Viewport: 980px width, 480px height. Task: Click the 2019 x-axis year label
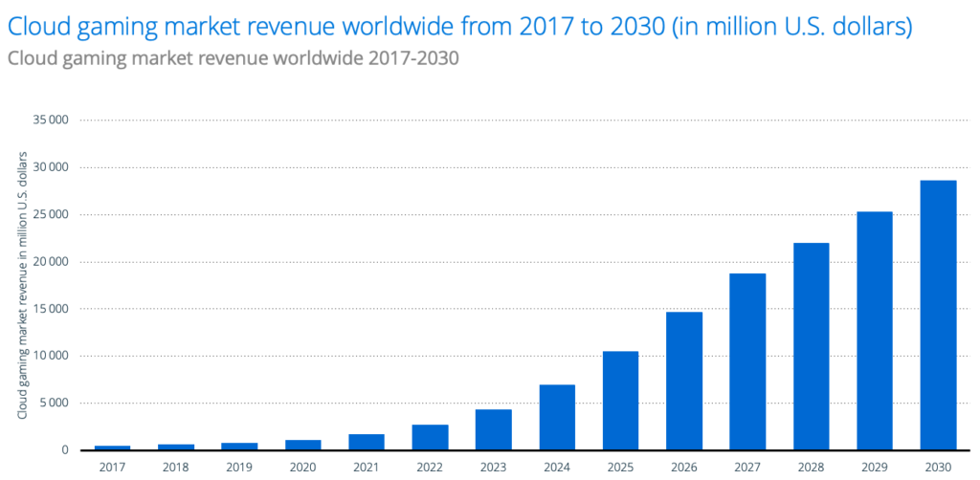[239, 465]
